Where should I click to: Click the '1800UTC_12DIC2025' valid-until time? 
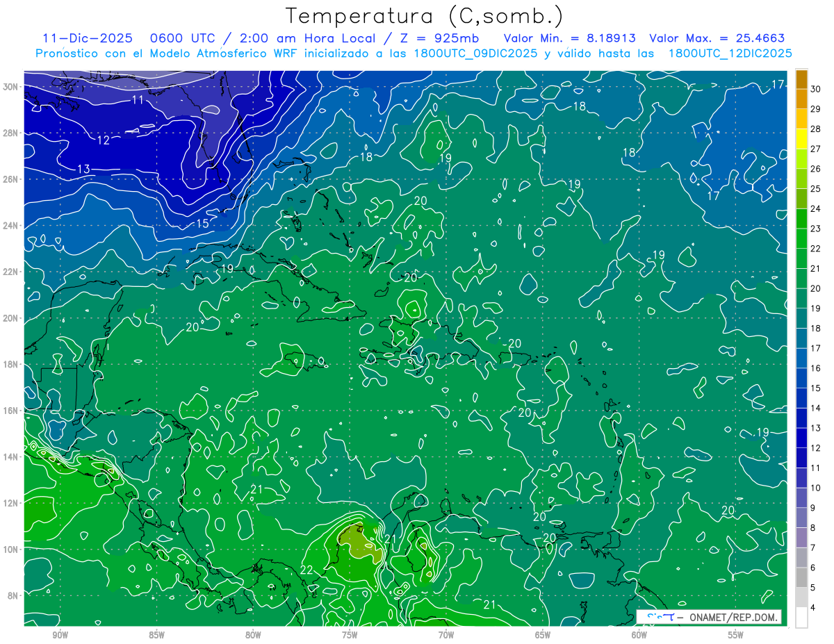tap(730, 53)
